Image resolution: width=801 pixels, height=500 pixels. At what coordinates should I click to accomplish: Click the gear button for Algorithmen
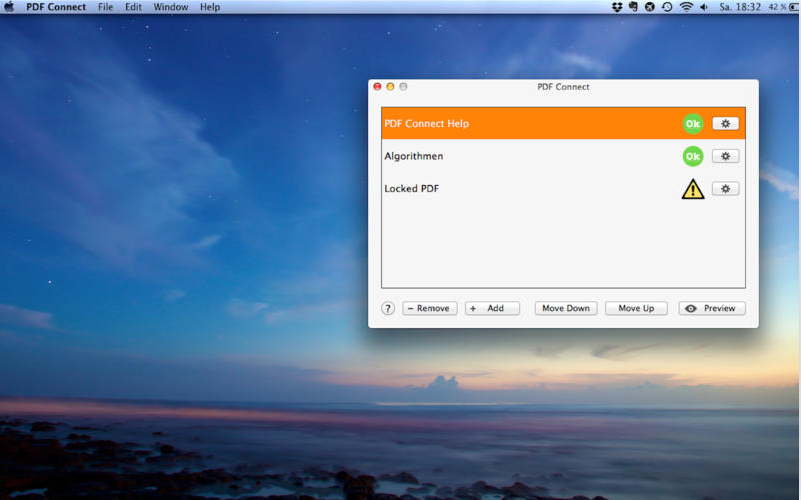coord(725,156)
